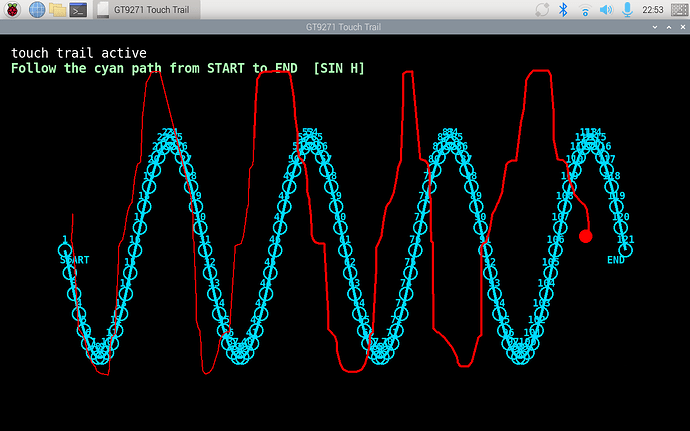
Task: Open the speaker volume control
Action: (x=606, y=10)
